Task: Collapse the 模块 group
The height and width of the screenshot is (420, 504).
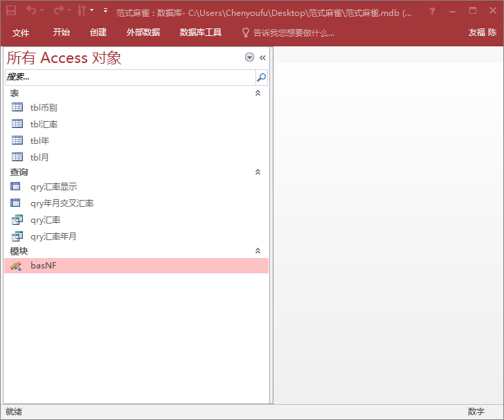Action: pyautogui.click(x=258, y=250)
